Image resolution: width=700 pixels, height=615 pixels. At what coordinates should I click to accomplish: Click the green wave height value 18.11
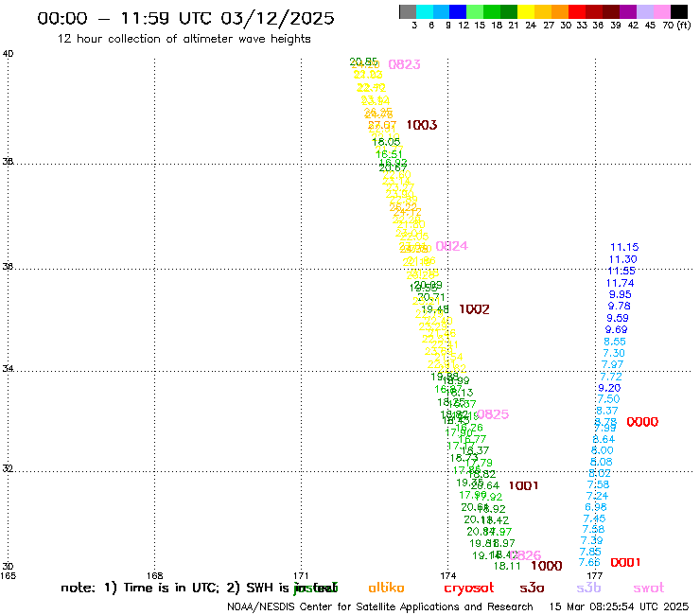[507, 566]
